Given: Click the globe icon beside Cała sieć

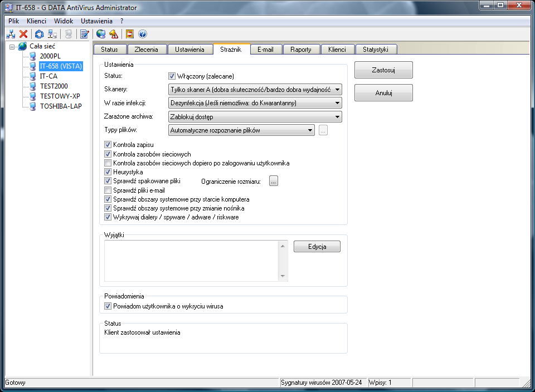Looking at the screenshot, I should pyautogui.click(x=23, y=46).
